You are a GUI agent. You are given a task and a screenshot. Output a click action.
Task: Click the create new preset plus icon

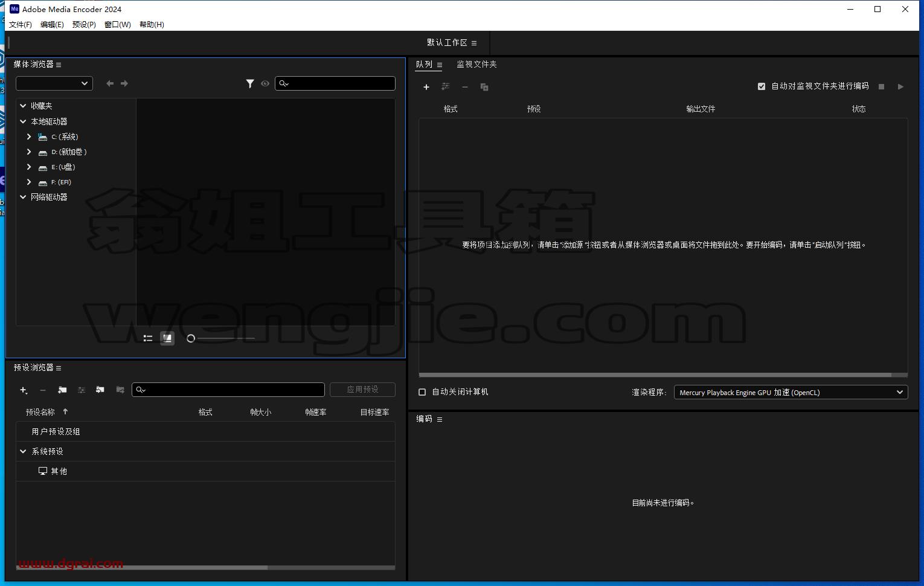(24, 390)
